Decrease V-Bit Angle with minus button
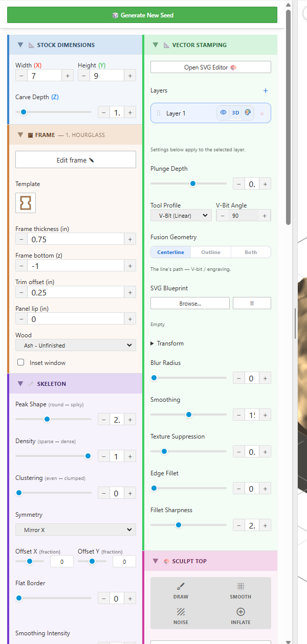Viewport: 307px width, 644px height. click(x=222, y=215)
